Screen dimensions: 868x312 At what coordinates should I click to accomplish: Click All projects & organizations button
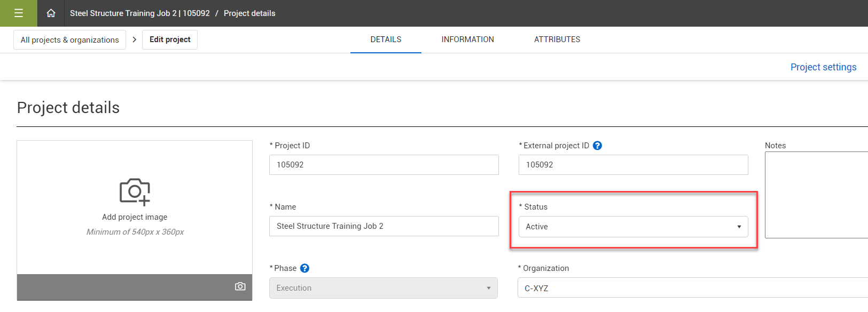pyautogui.click(x=69, y=40)
